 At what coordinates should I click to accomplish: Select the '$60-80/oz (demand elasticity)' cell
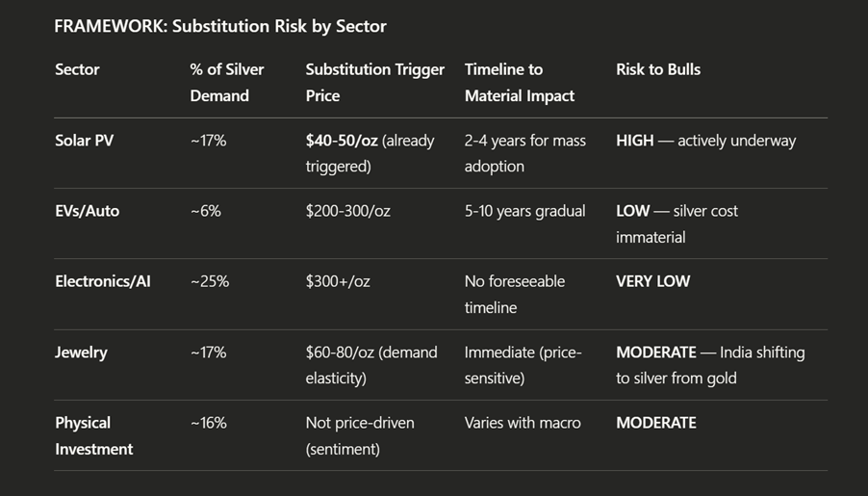(x=370, y=365)
